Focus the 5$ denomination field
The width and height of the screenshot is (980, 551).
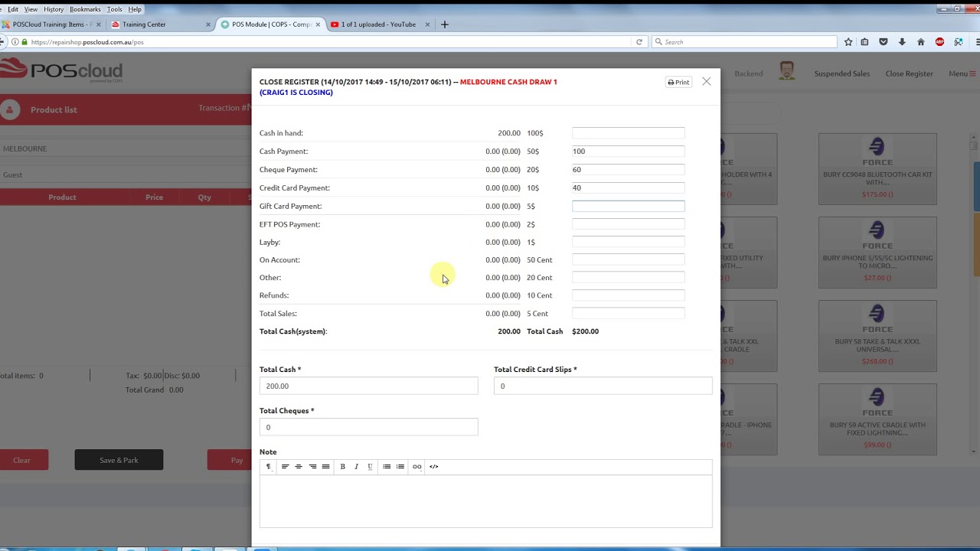(628, 206)
